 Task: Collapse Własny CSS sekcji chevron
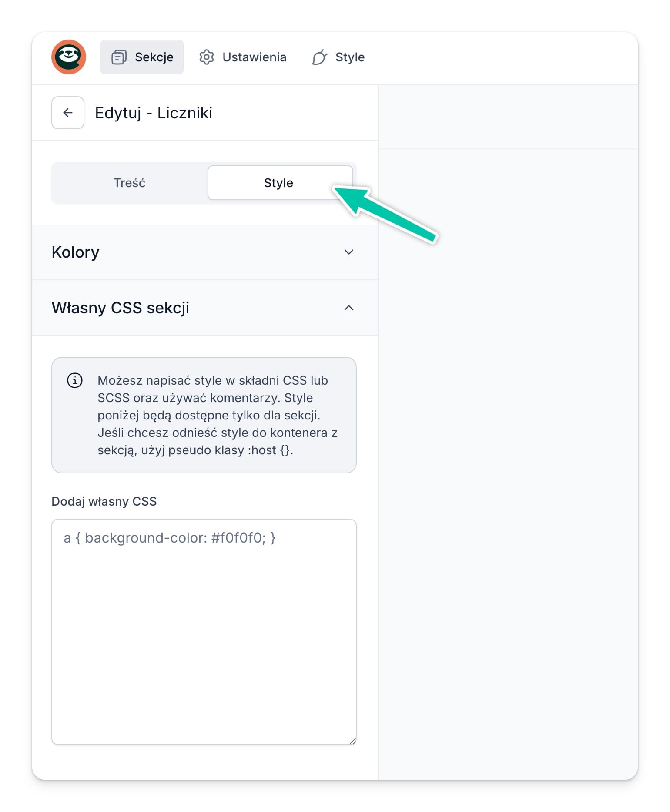tap(349, 308)
